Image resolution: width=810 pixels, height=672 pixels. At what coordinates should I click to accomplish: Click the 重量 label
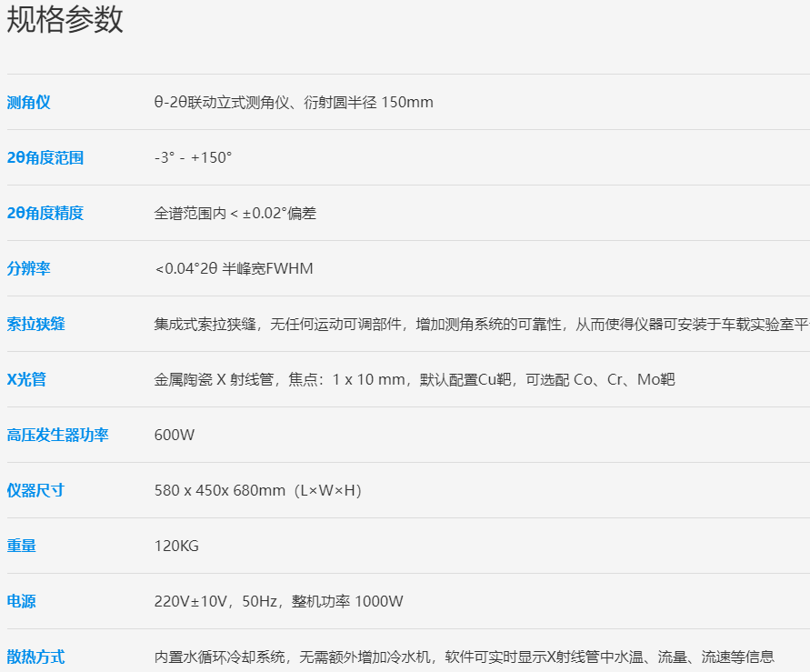point(21,546)
